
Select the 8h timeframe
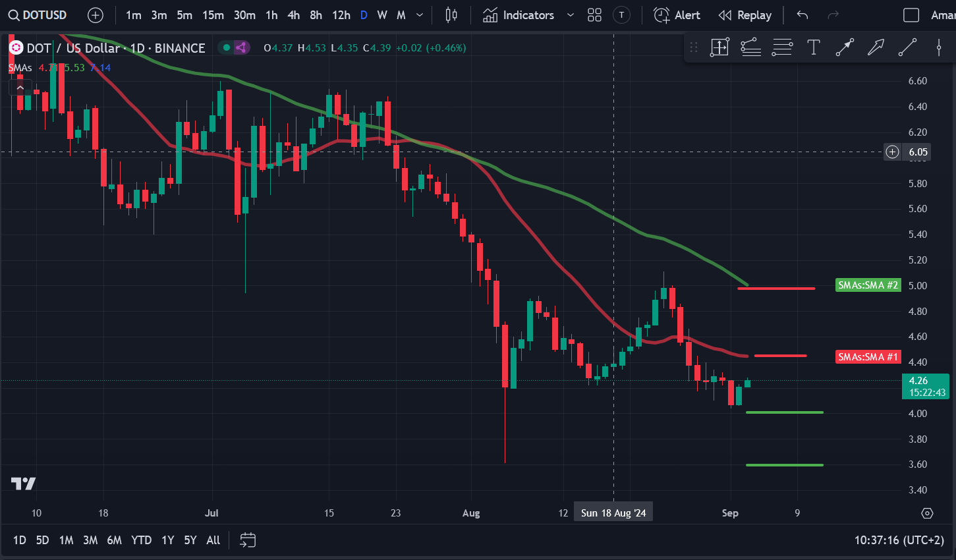click(x=316, y=15)
